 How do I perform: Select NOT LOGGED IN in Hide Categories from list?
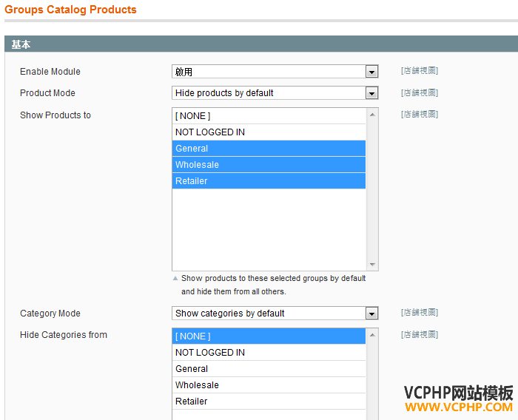coord(269,352)
